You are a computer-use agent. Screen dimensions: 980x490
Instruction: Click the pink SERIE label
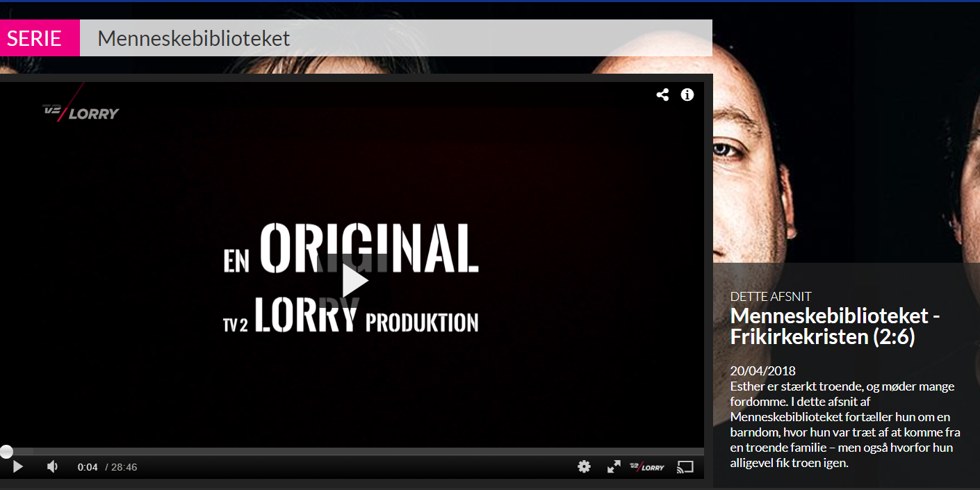35,38
